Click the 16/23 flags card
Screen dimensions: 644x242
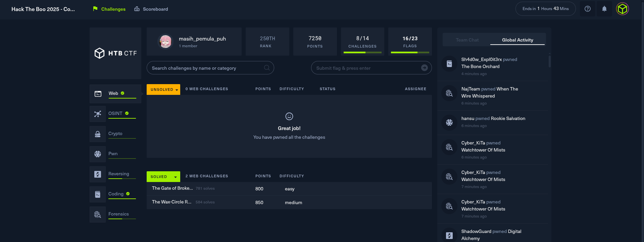point(410,42)
